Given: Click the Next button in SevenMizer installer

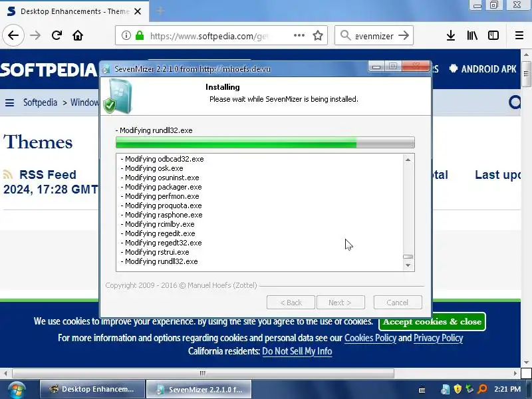Looking at the screenshot, I should tap(340, 303).
